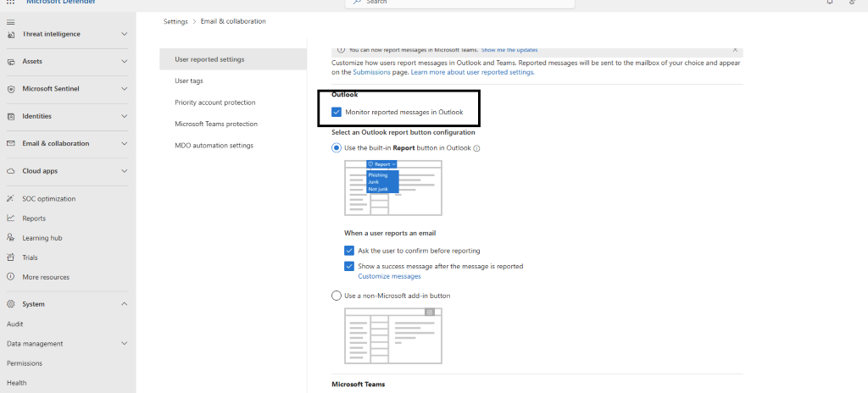The width and height of the screenshot is (868, 393).
Task: Click the Email & collaboration breadcrumb
Action: pos(233,21)
